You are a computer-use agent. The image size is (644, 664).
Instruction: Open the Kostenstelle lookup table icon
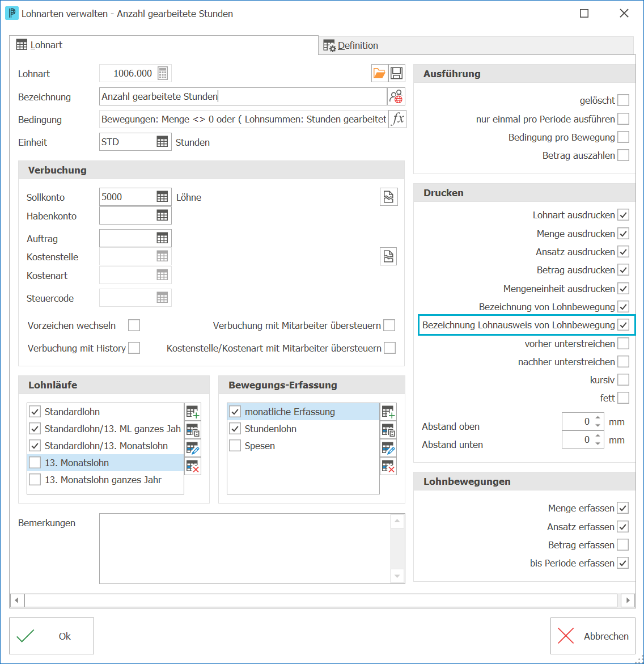coord(162,256)
